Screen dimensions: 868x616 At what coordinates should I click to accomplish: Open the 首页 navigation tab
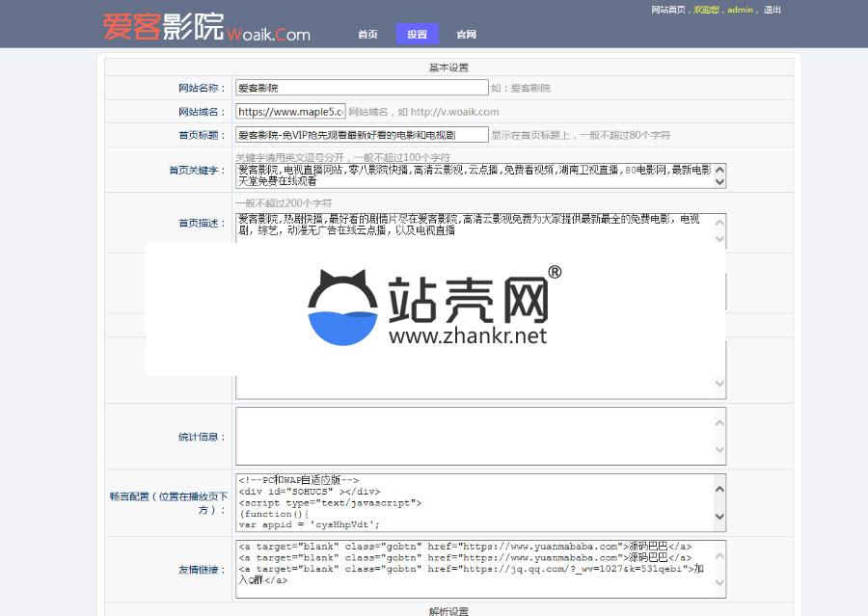(367, 35)
